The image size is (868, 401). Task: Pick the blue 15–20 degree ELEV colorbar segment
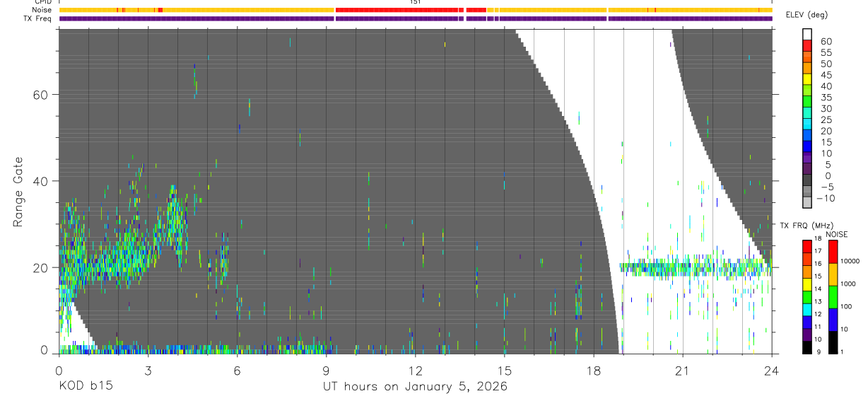coord(807,136)
